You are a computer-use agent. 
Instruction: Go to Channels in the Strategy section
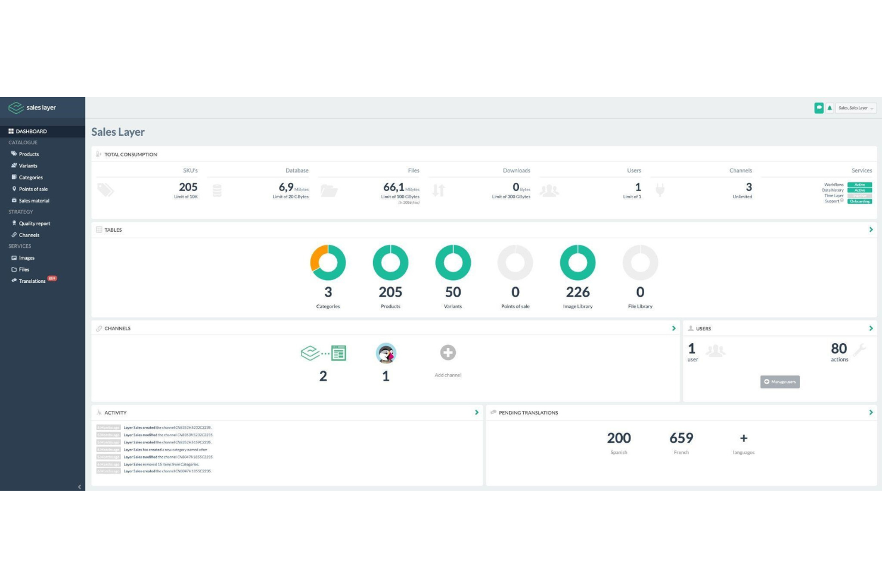point(28,235)
